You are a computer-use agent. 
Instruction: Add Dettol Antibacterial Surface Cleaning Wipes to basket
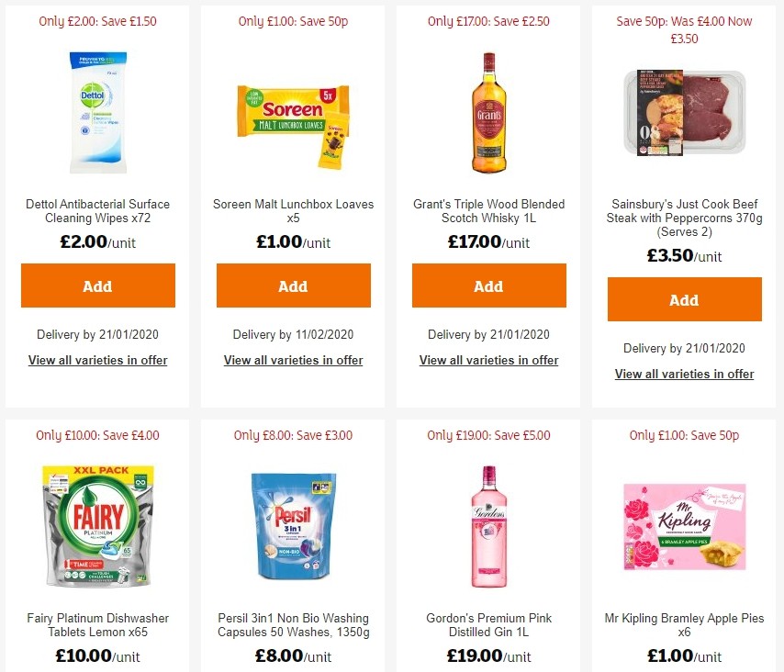pyautogui.click(x=97, y=286)
